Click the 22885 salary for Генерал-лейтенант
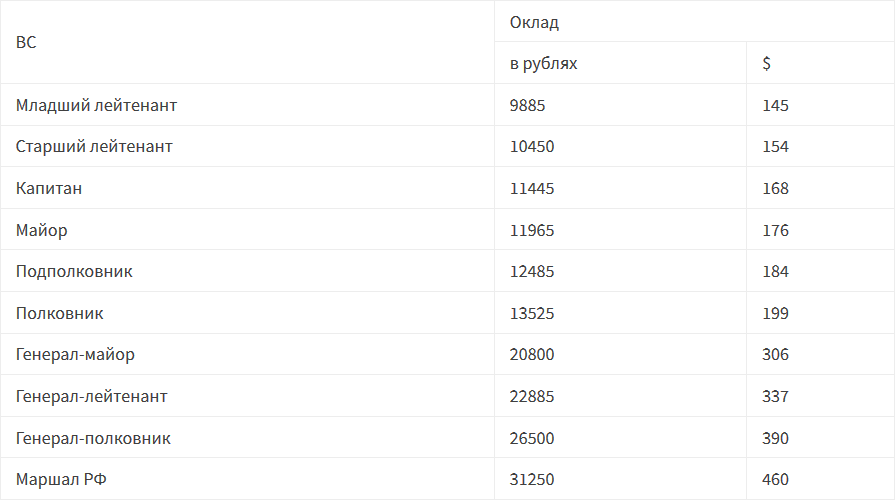 click(531, 397)
